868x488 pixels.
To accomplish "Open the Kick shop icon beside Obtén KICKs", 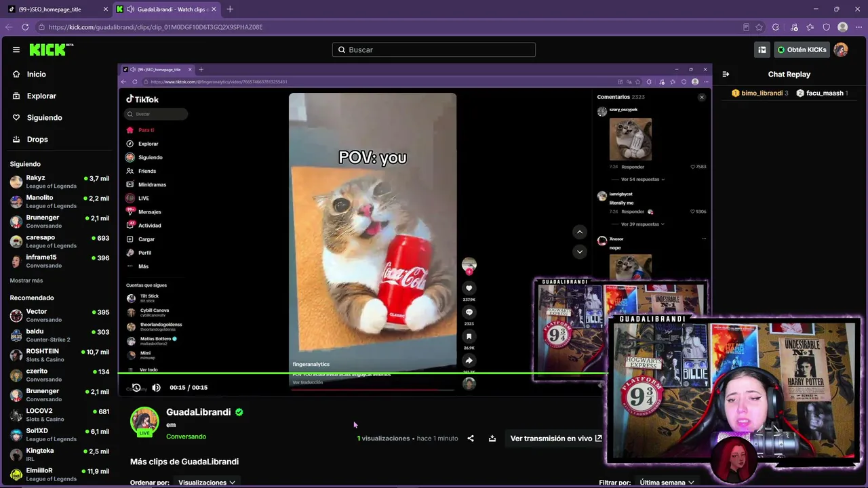I will 762,49.
